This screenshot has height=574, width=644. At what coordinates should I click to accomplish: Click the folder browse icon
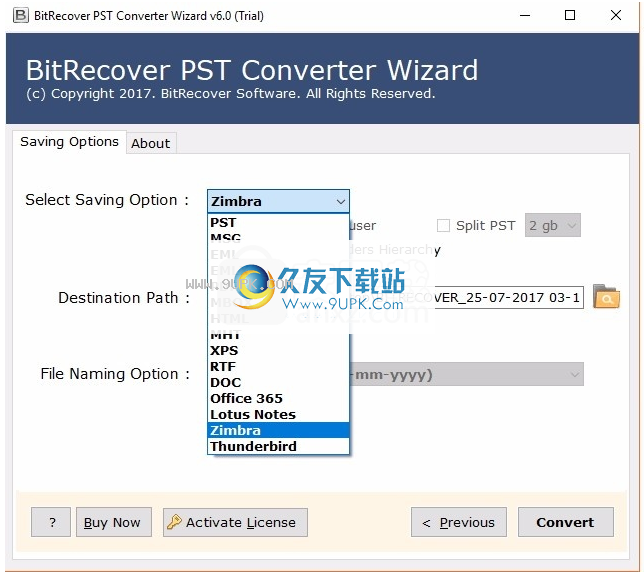[x=606, y=297]
